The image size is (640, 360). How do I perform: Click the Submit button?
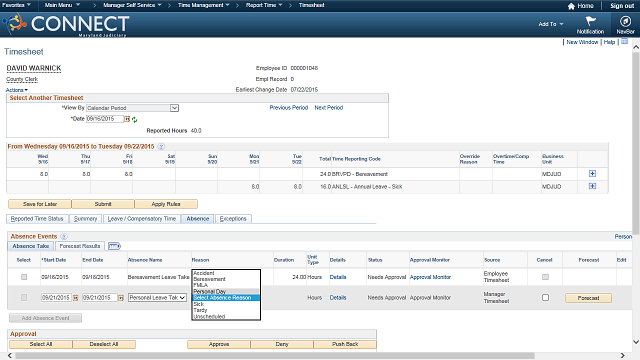[103, 204]
